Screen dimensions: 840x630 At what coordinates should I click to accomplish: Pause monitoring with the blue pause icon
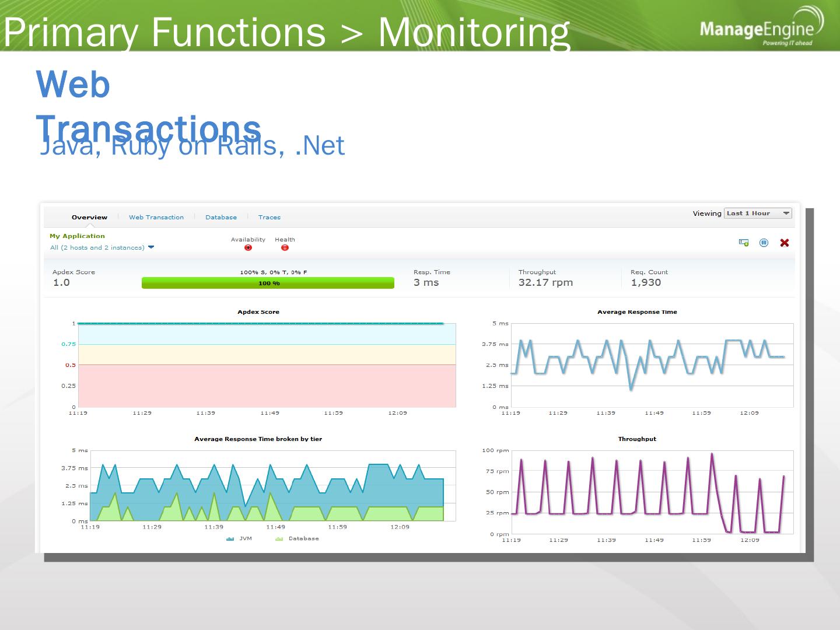(764, 243)
